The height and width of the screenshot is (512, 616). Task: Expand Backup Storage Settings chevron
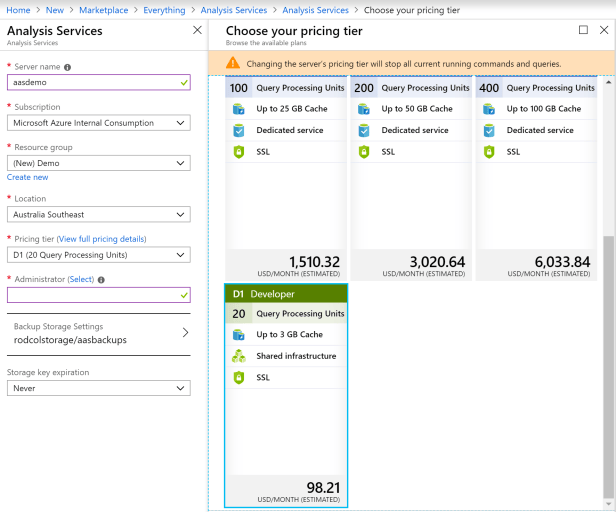[185, 333]
